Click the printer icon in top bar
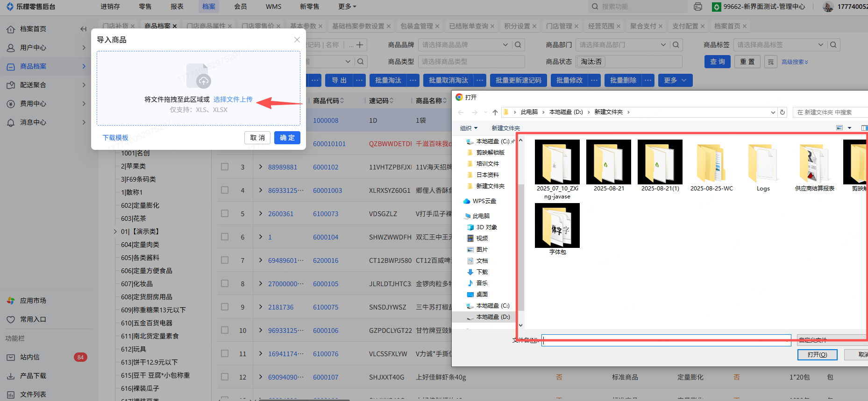The image size is (868, 401). (698, 7)
